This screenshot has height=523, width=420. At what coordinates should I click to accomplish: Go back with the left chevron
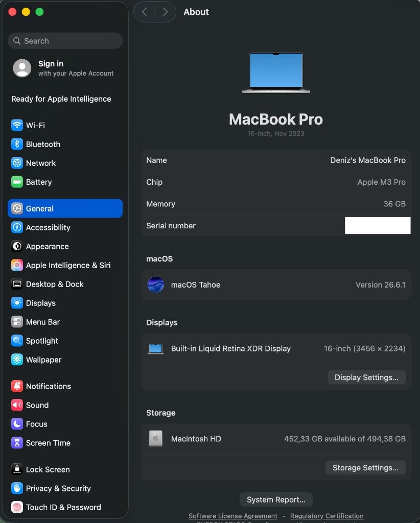coord(145,12)
